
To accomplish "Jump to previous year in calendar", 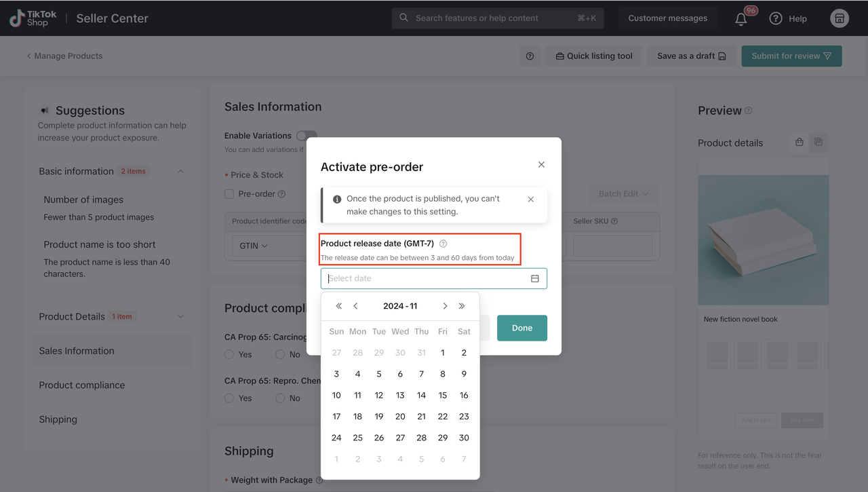I will click(x=339, y=306).
